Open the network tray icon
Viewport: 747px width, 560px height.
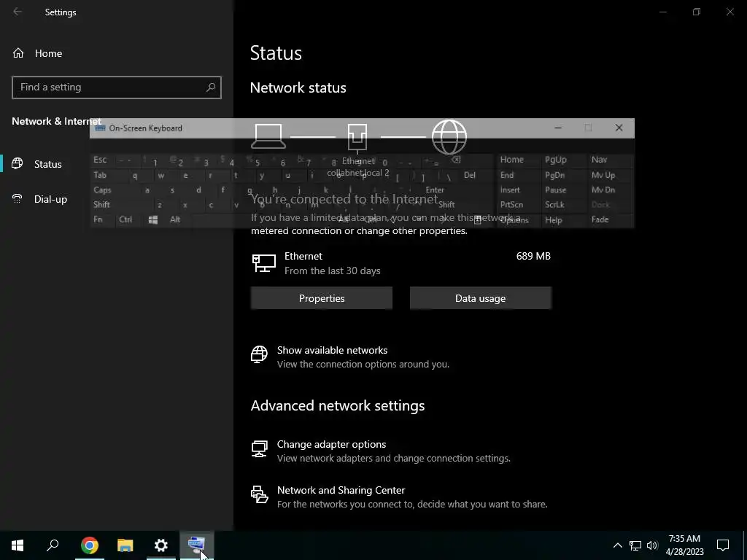(x=635, y=545)
